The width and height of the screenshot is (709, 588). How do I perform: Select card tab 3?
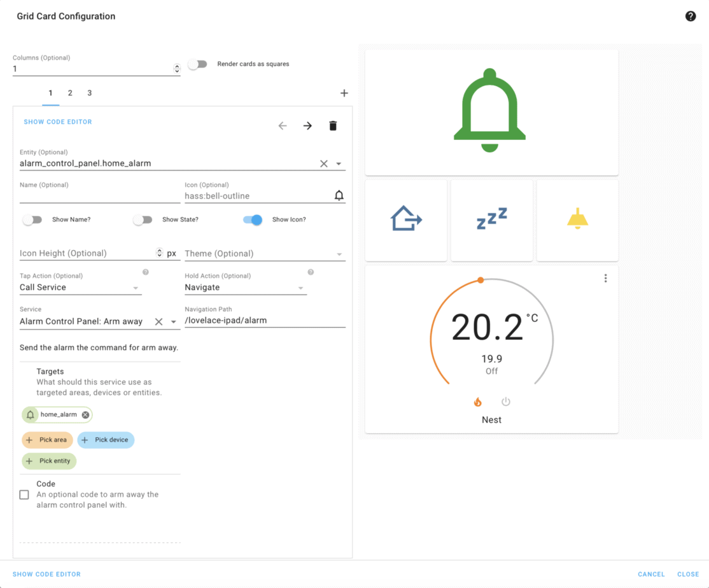click(x=89, y=93)
